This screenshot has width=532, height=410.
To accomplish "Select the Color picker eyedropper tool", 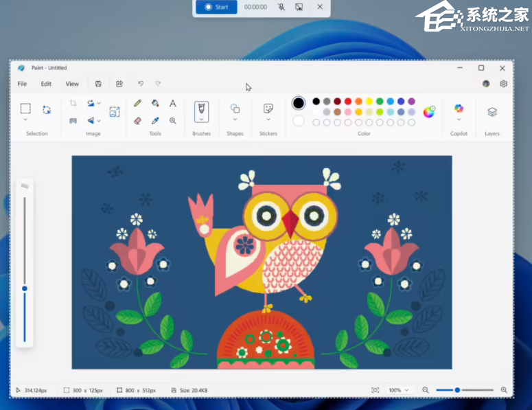I will (x=155, y=120).
